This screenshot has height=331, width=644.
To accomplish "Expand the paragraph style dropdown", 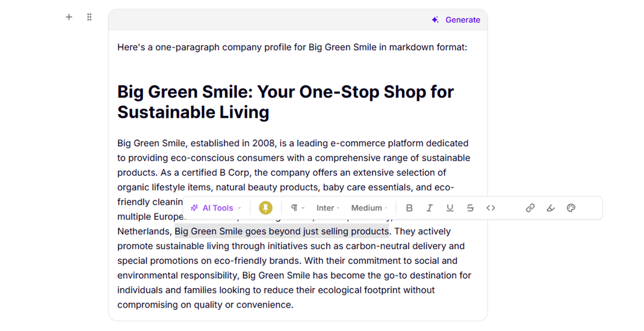I will 297,208.
